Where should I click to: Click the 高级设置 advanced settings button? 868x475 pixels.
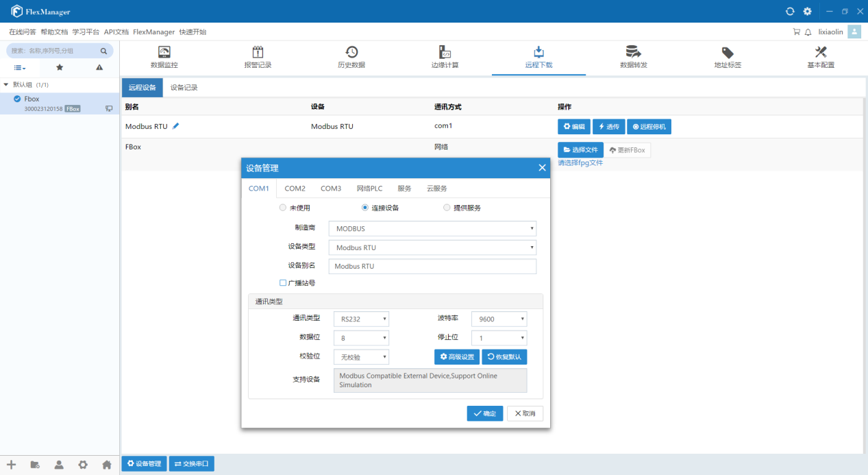pyautogui.click(x=456, y=356)
